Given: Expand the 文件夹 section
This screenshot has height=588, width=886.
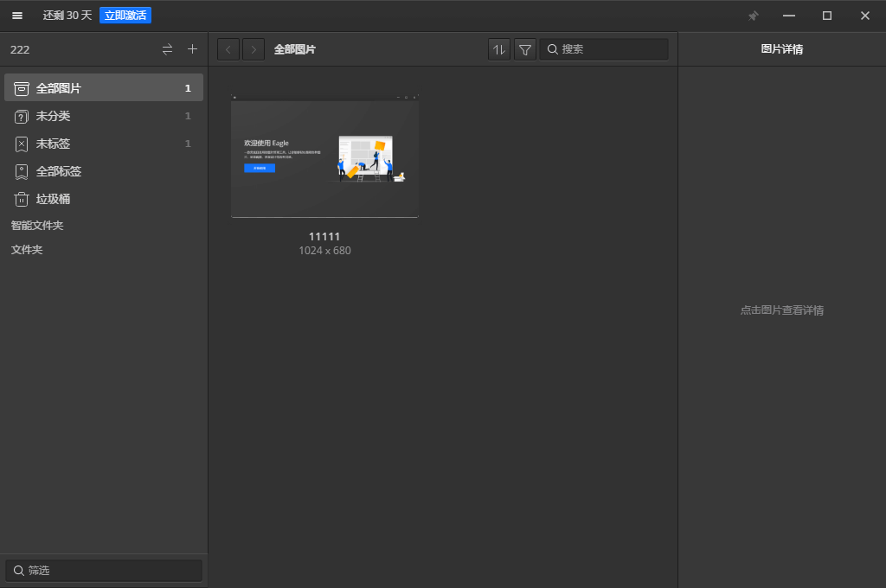Looking at the screenshot, I should tap(27, 249).
